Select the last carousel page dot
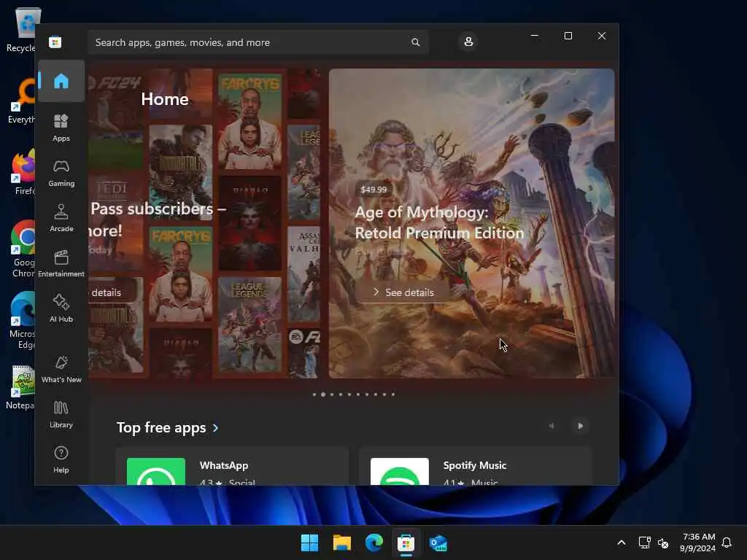This screenshot has height=560, width=747. click(393, 394)
